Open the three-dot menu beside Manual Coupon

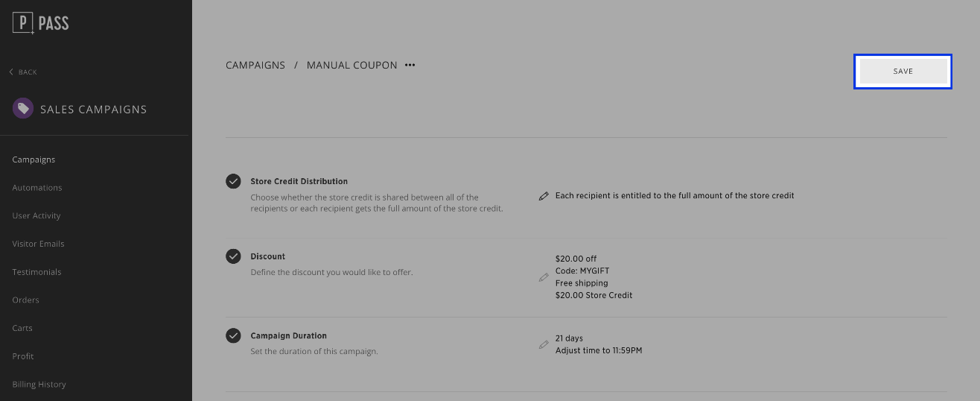410,66
